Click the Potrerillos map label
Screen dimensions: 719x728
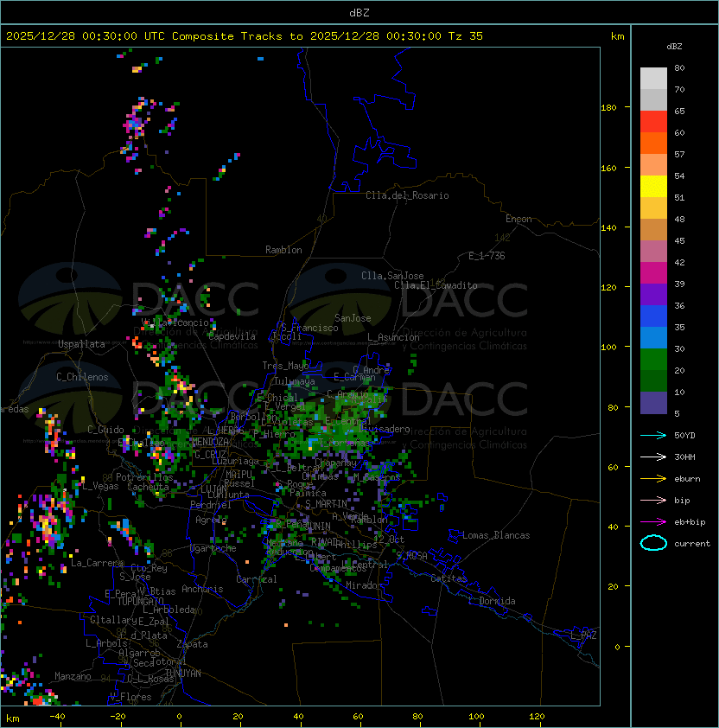(144, 477)
